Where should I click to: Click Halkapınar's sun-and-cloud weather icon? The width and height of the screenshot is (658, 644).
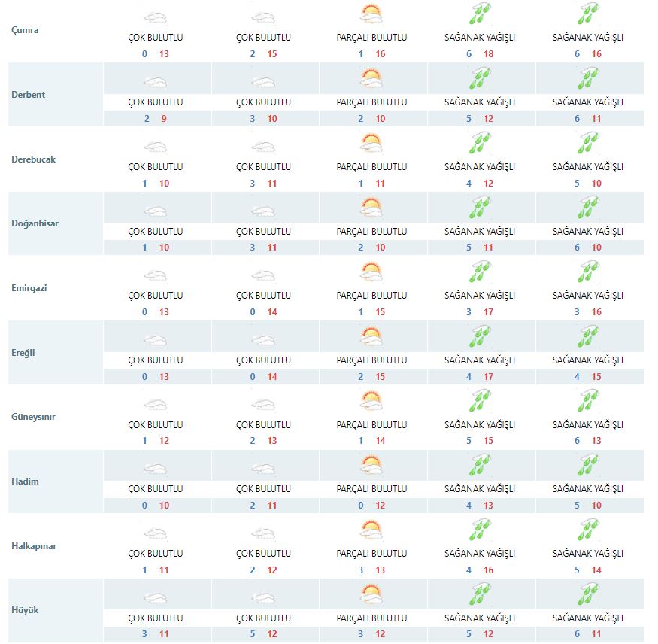pos(371,530)
